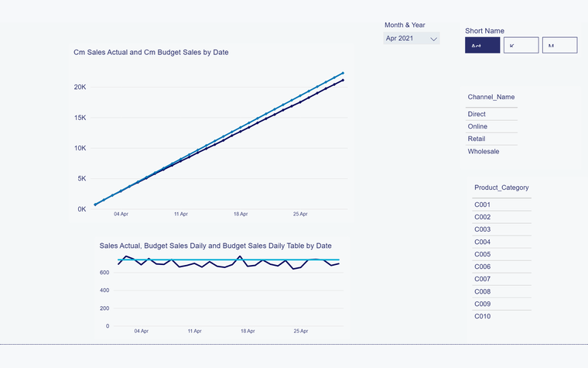Click the 25 Apr label on daily chart
588x368 pixels.
(301, 332)
